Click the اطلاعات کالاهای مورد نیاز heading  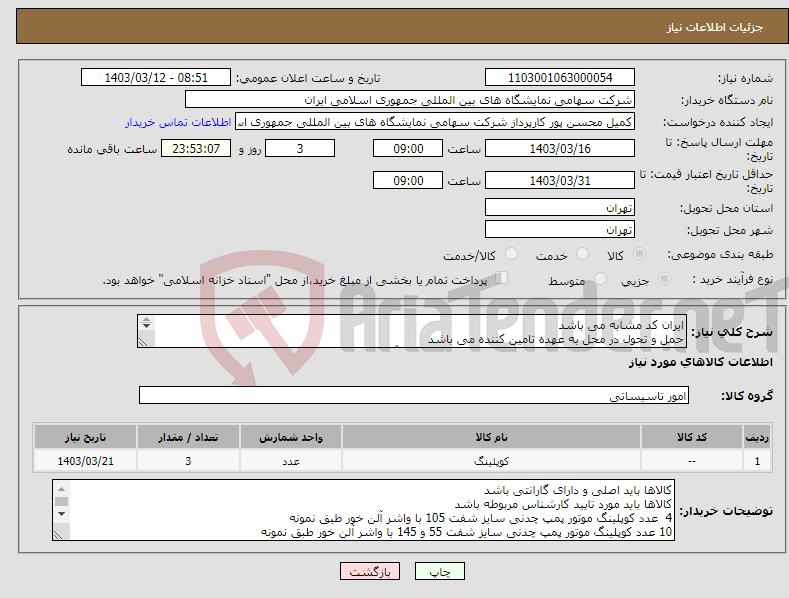pyautogui.click(x=700, y=362)
